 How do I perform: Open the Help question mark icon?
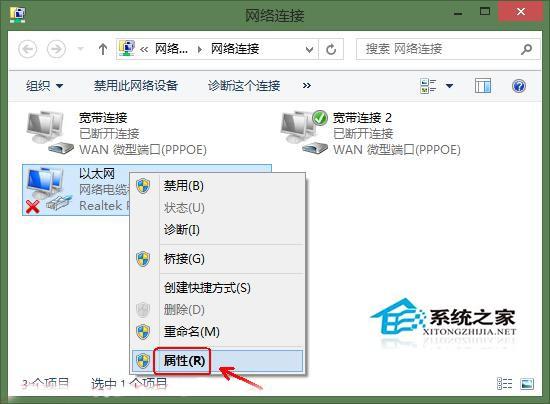tap(519, 86)
